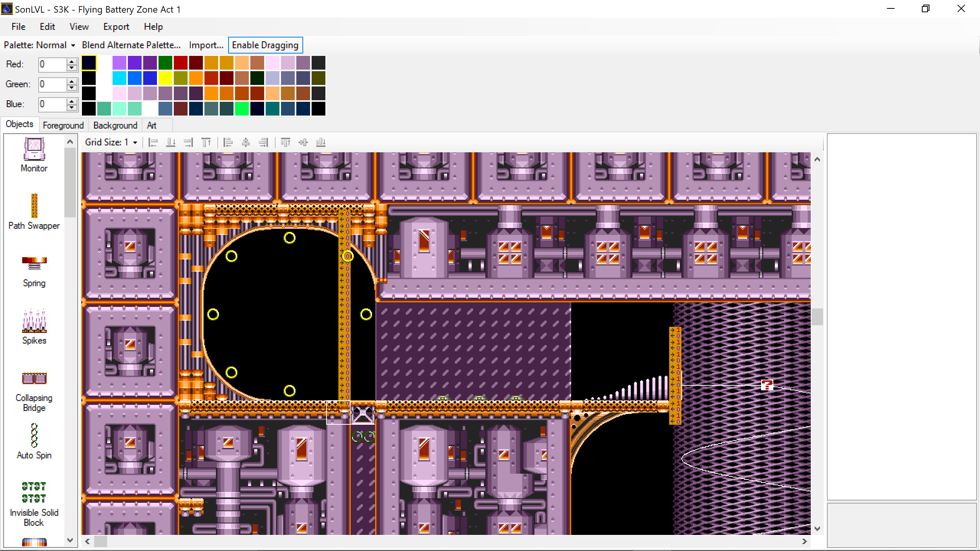980x551 pixels.
Task: Switch to the Background tab
Action: 115,125
